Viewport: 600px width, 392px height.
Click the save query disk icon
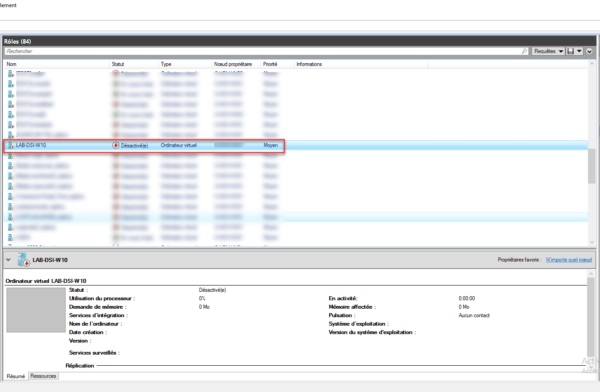pyautogui.click(x=570, y=51)
